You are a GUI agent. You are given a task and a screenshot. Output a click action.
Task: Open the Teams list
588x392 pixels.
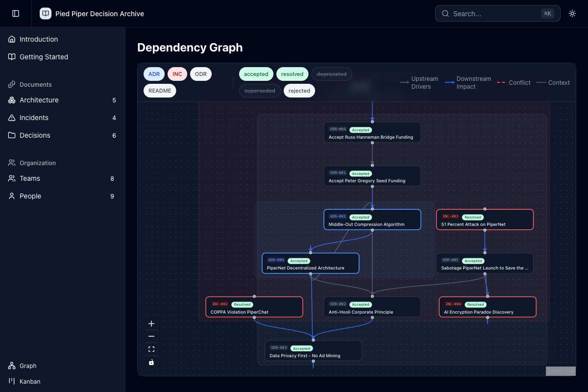pos(62,178)
